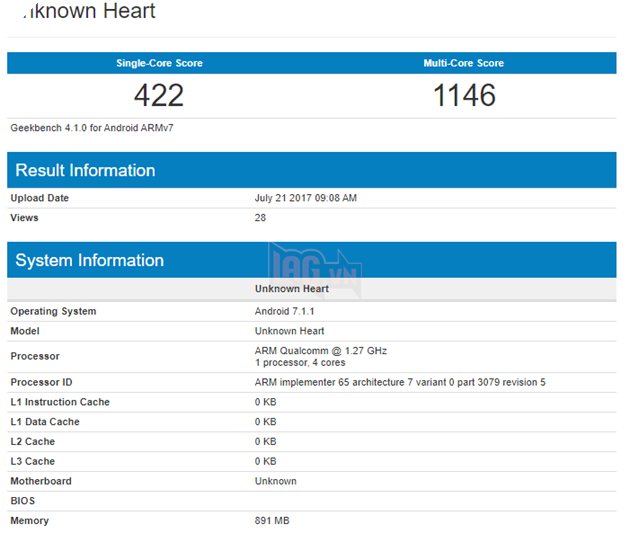Select the 1 processor, 4 cores text
The height and width of the screenshot is (542, 630).
(300, 362)
